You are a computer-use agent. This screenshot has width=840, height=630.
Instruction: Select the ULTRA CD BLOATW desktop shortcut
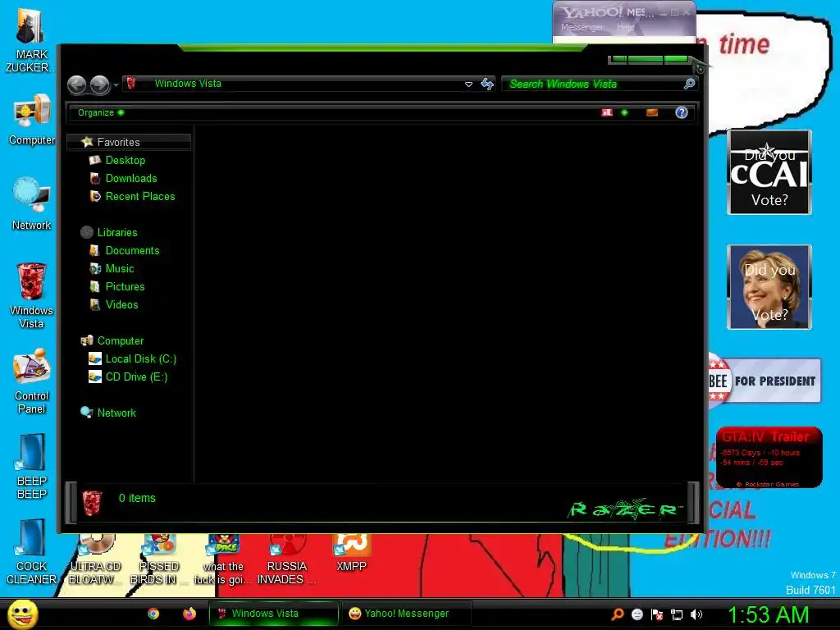point(95,559)
